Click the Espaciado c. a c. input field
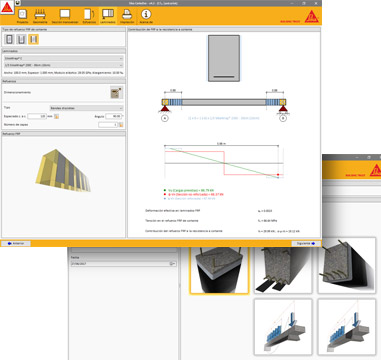Image resolution: width=381 pixels, height=360 pixels. [x=37, y=116]
